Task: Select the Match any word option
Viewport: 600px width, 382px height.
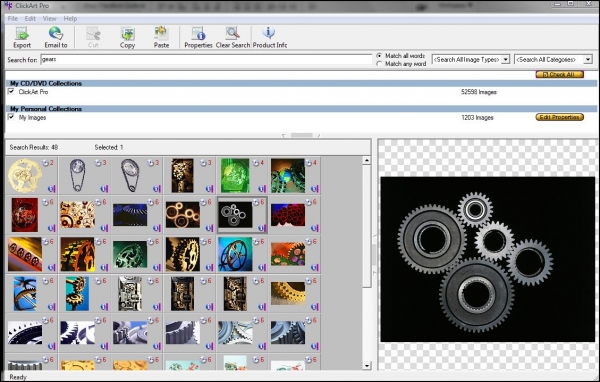Action: pos(379,64)
